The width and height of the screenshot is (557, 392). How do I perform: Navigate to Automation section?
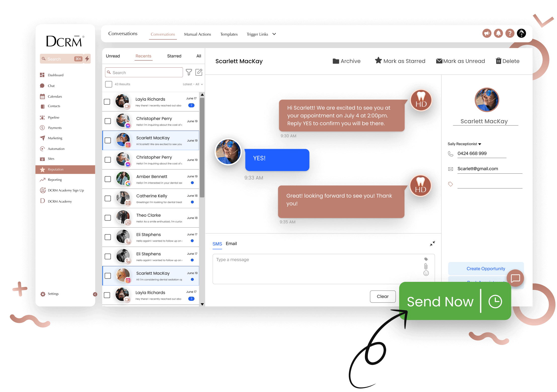pyautogui.click(x=56, y=149)
